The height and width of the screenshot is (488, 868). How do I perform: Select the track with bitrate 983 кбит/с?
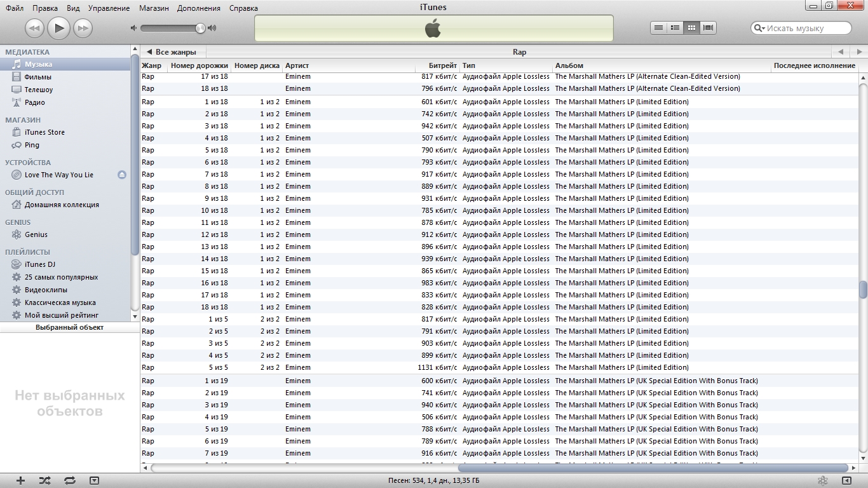499,283
